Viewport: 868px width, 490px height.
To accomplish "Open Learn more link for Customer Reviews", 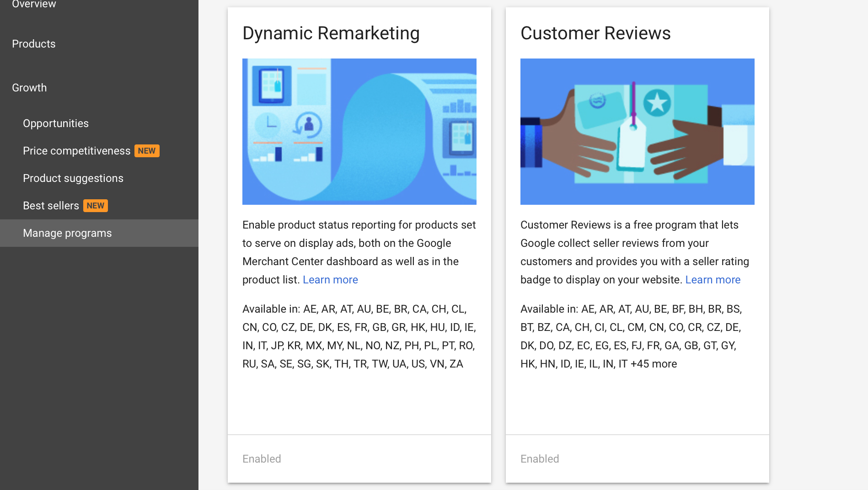I will coord(713,280).
